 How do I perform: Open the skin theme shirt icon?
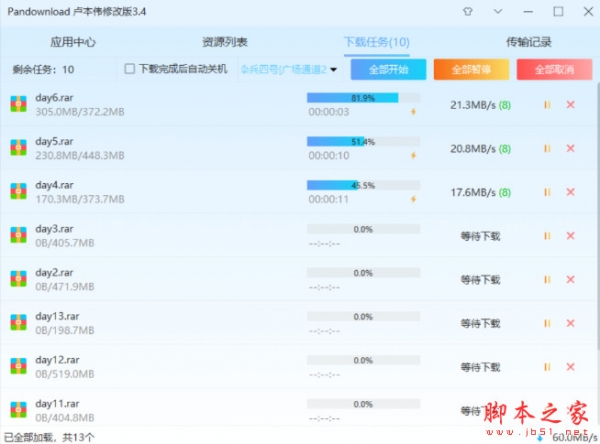[x=468, y=11]
